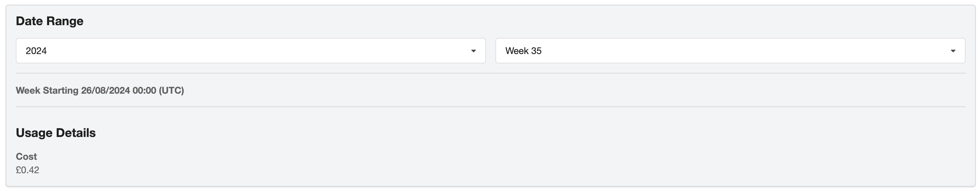Click the "2024" text in year selector
Viewport: 980px width, 191px height.
coord(36,51)
